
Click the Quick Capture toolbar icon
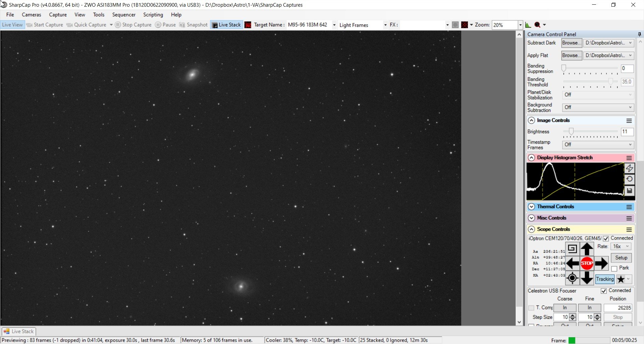[x=70, y=25]
